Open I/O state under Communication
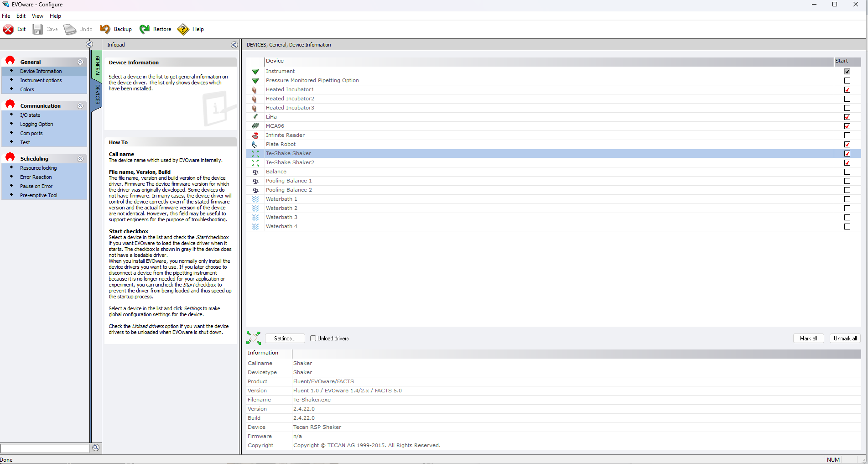The height and width of the screenshot is (464, 868). (x=30, y=115)
